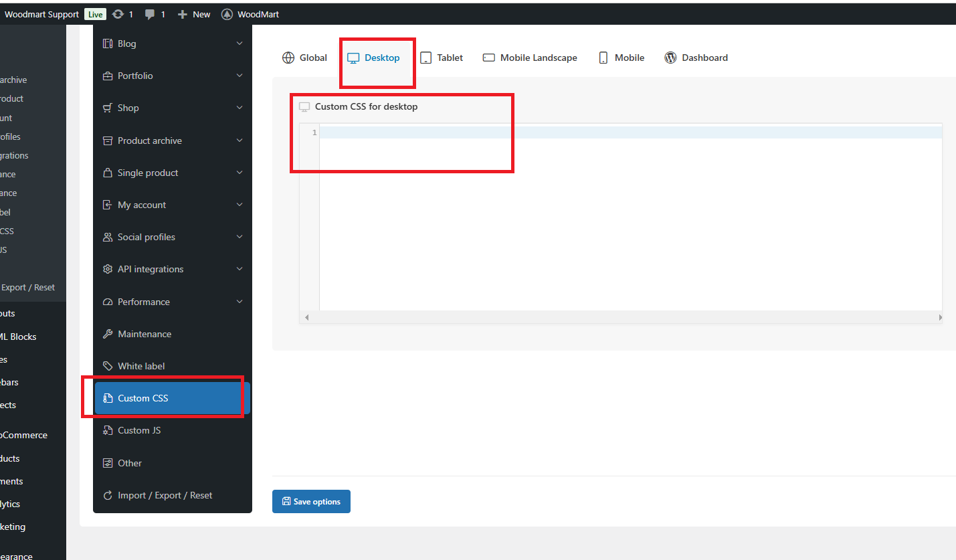Expand the Shop section chevron
Screen dimensions: 956x560
[240, 108]
